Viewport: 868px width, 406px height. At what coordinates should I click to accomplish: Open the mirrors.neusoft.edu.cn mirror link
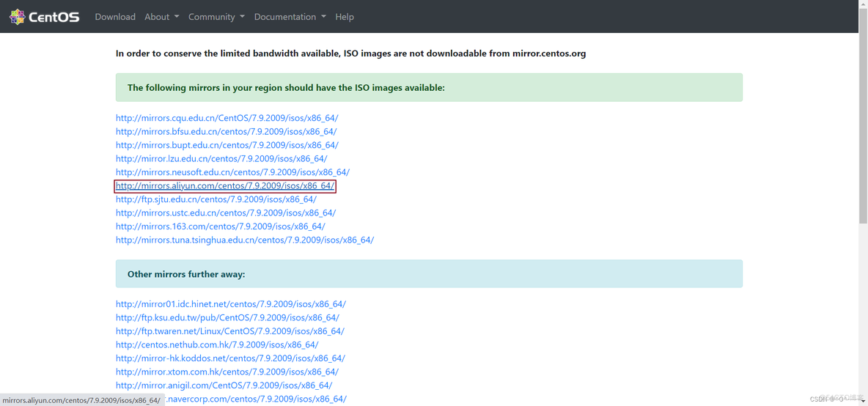[x=232, y=172]
